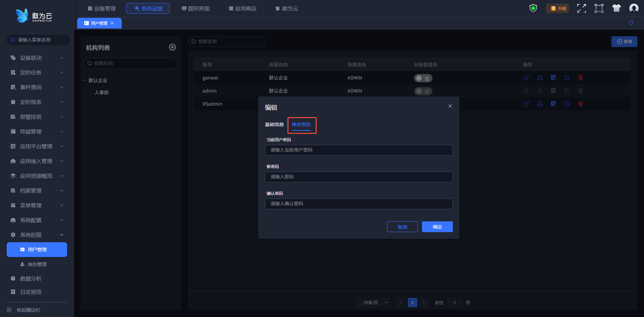This screenshot has height=317, width=644.
Task: Open the 敢为云 top menu
Action: 287,8
